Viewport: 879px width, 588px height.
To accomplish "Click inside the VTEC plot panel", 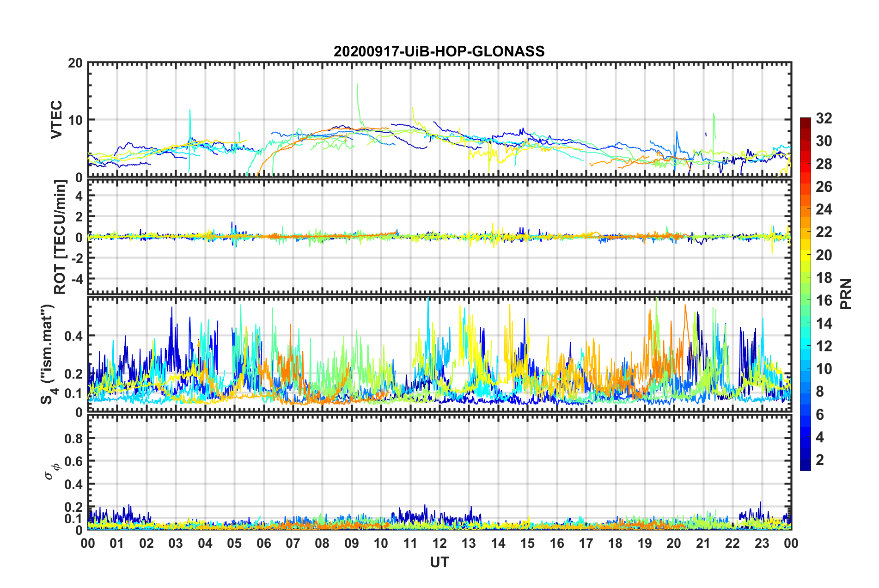I will click(x=439, y=120).
